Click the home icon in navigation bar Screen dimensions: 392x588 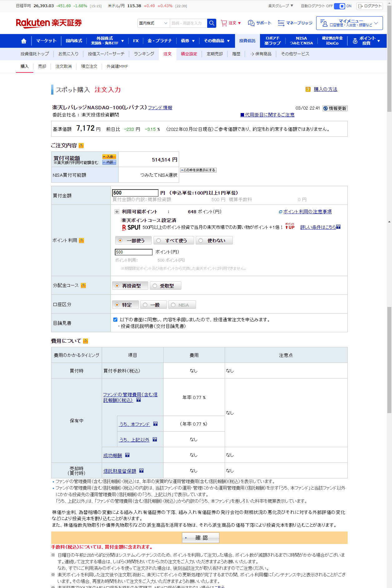point(24,41)
